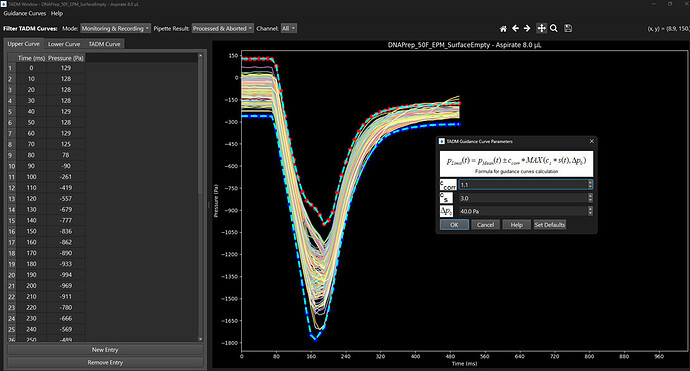Click the Set Defaults button
690x371 pixels.
point(550,224)
